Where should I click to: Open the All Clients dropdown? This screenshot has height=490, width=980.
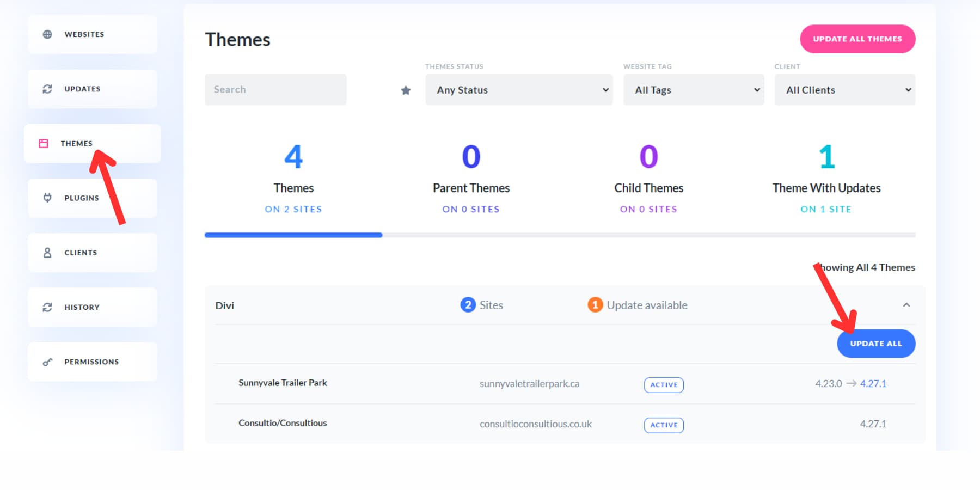845,90
